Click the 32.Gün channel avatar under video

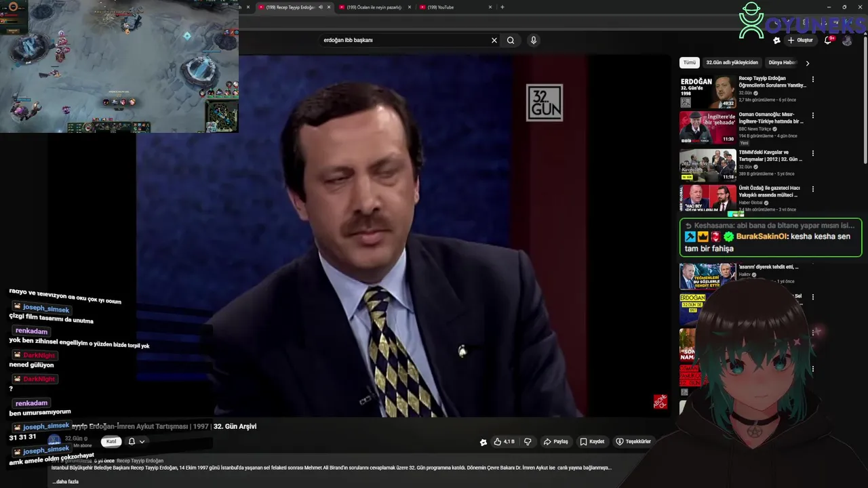point(54,441)
